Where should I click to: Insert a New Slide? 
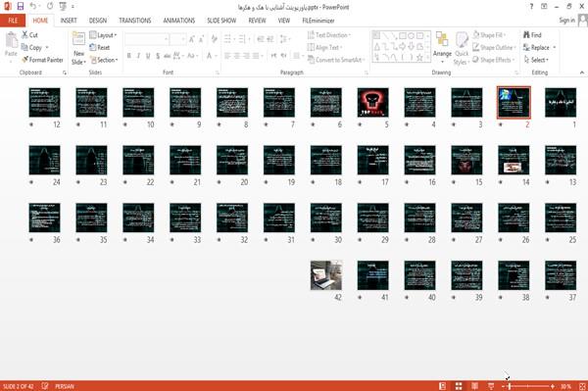pyautogui.click(x=78, y=48)
